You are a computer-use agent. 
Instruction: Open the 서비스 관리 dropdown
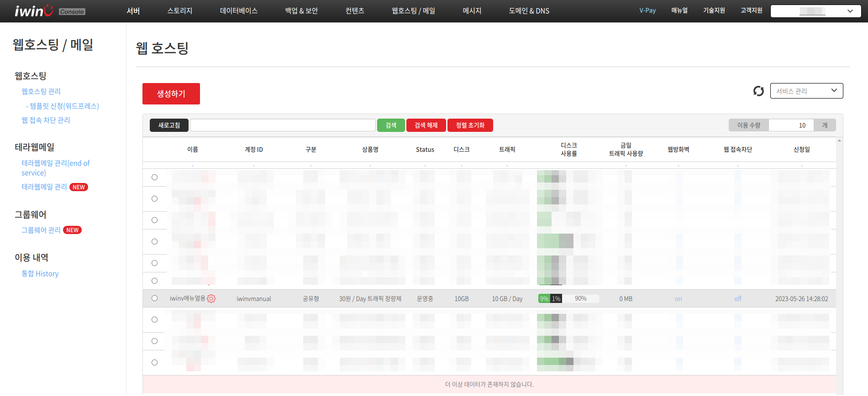coord(806,91)
